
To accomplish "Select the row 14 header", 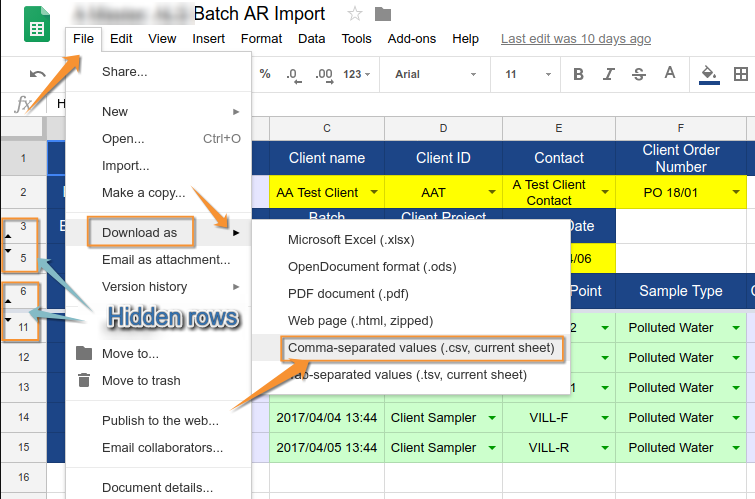I will (x=23, y=417).
